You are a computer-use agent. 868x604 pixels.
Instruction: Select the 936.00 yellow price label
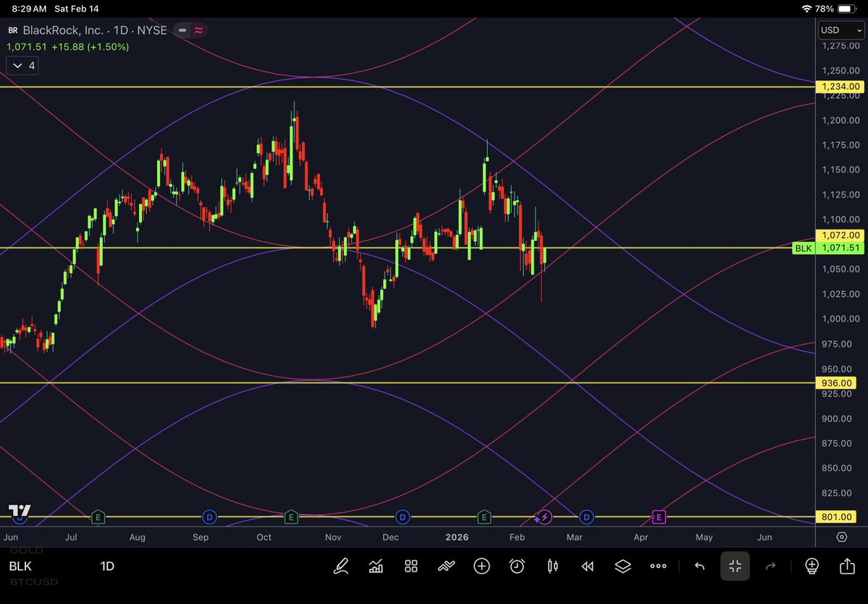tap(836, 383)
